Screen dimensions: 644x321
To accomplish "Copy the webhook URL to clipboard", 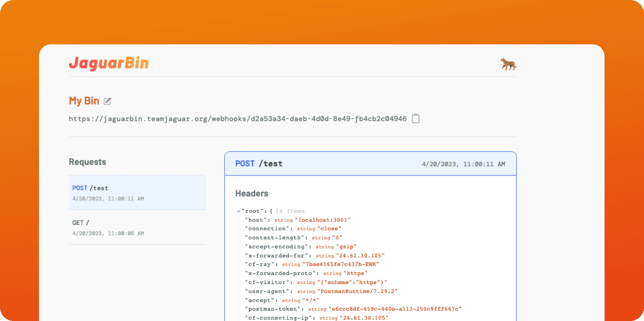I will pyautogui.click(x=416, y=118).
